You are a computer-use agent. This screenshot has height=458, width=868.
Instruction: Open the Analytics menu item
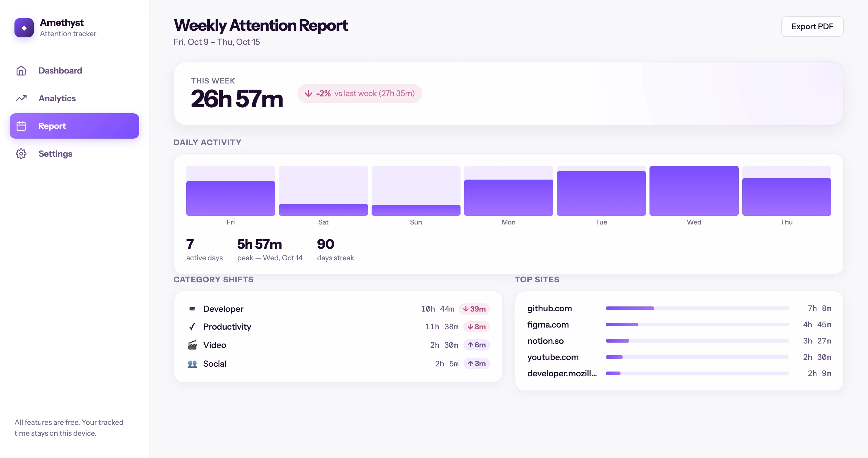(74, 98)
